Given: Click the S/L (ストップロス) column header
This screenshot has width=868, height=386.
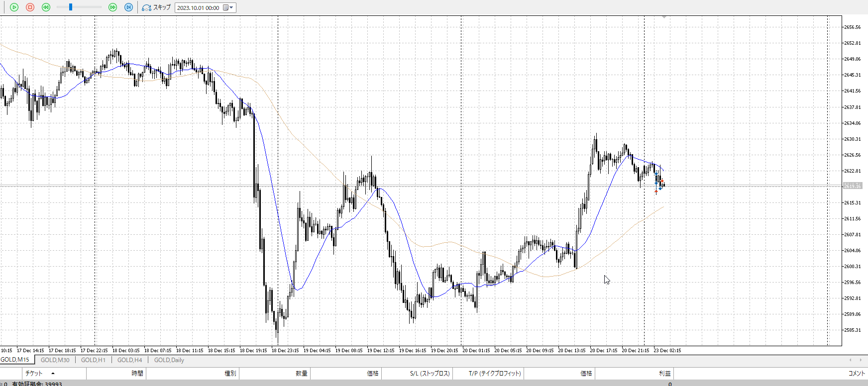Looking at the screenshot, I should pyautogui.click(x=430, y=374).
